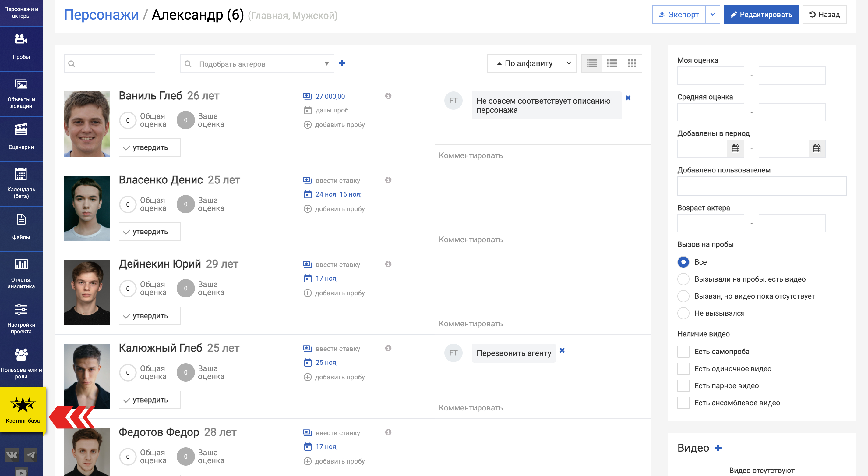Screen dimensions: 868x476
Task: Delete comment 'Перезвонить агенту'
Action: (562, 350)
